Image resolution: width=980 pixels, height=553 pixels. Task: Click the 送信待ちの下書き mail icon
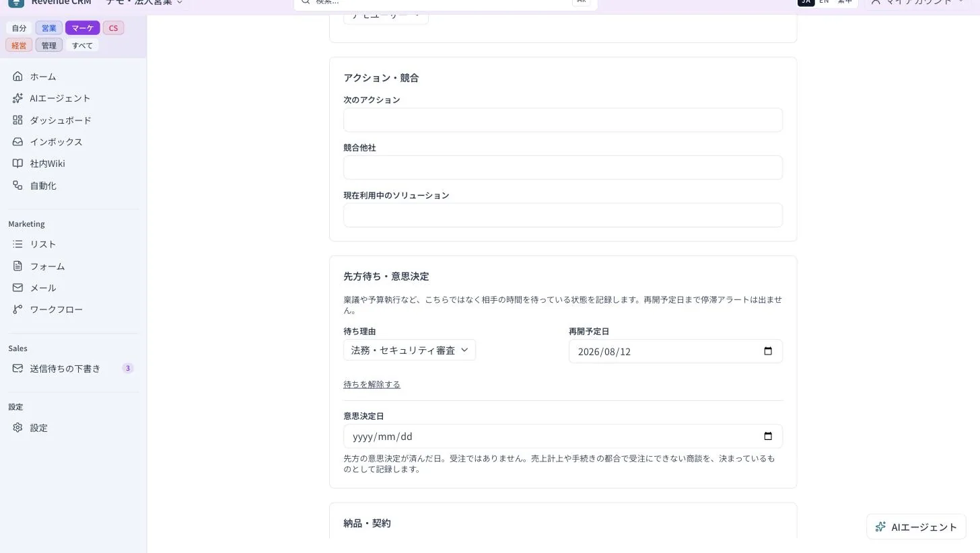click(x=17, y=369)
